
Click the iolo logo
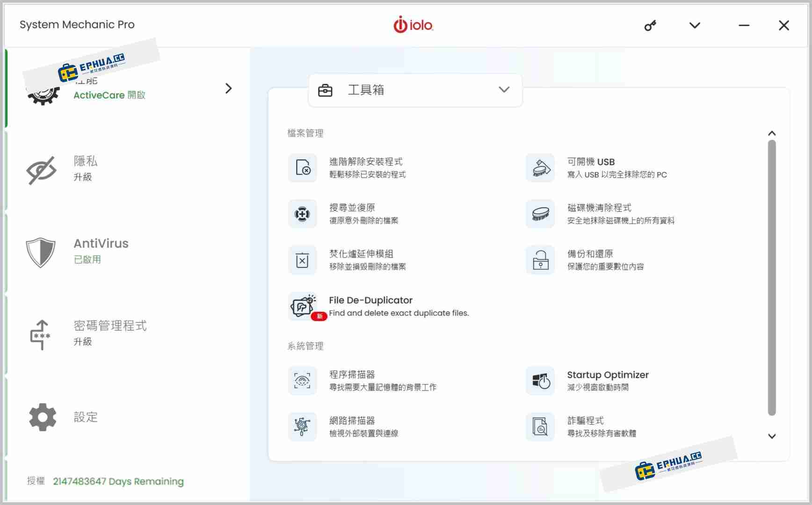tap(413, 25)
